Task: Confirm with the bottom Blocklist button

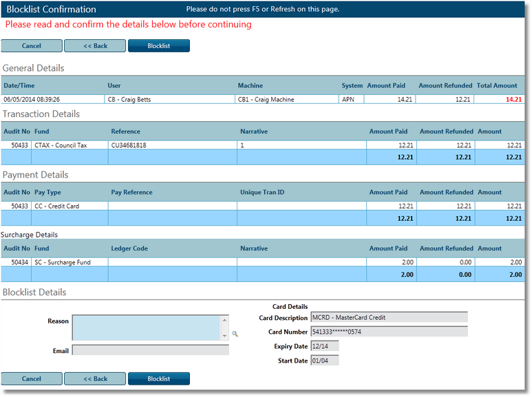Action: [158, 378]
